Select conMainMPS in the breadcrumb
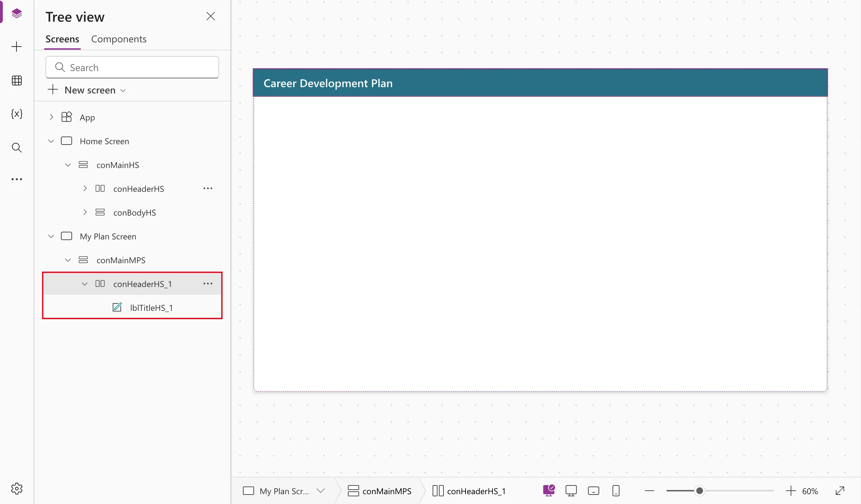Screen dimensions: 861x504 [379, 491]
